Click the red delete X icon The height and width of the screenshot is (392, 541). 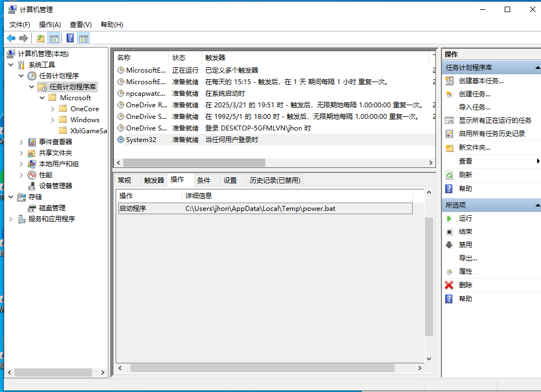pos(449,285)
